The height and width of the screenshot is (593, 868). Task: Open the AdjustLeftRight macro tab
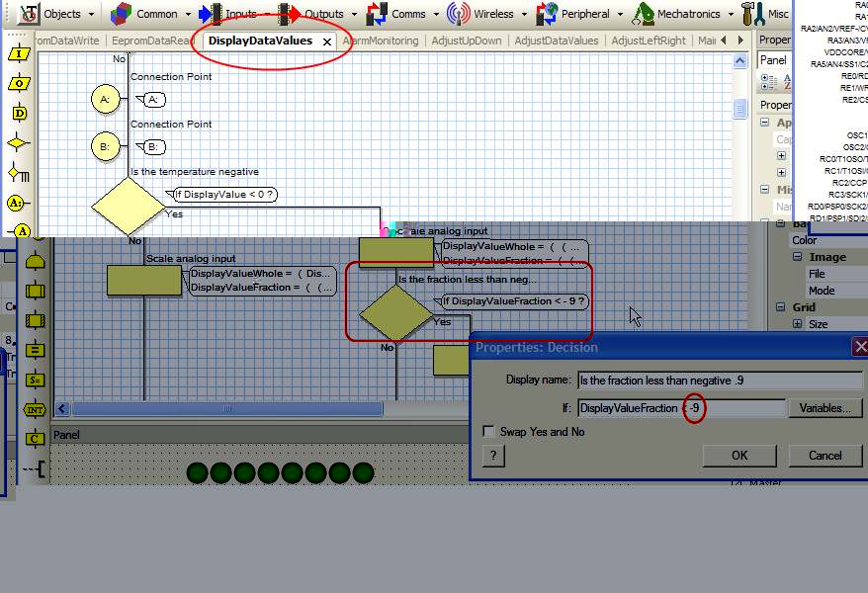tap(649, 41)
